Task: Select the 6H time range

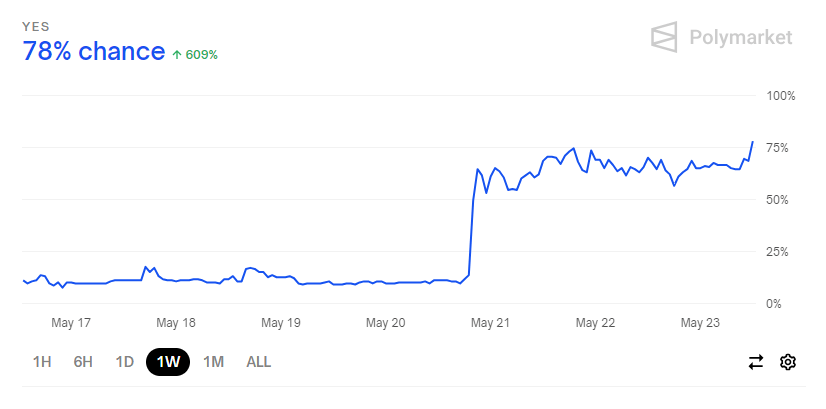Action: point(83,362)
